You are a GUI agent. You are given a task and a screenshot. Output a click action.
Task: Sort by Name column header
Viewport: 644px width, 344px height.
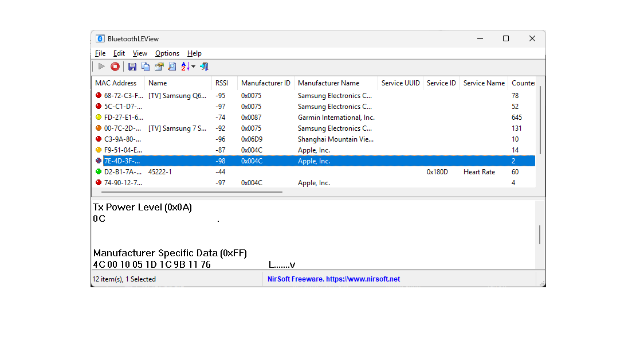178,83
